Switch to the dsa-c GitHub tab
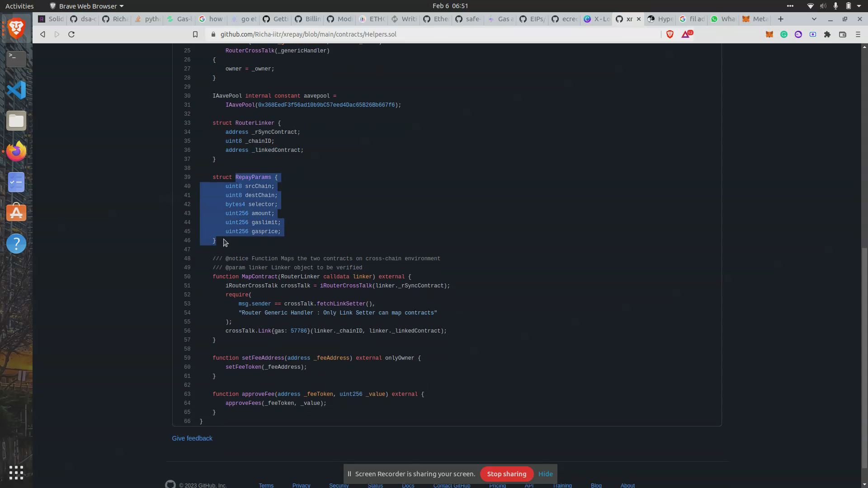868x488 pixels. pyautogui.click(x=83, y=19)
